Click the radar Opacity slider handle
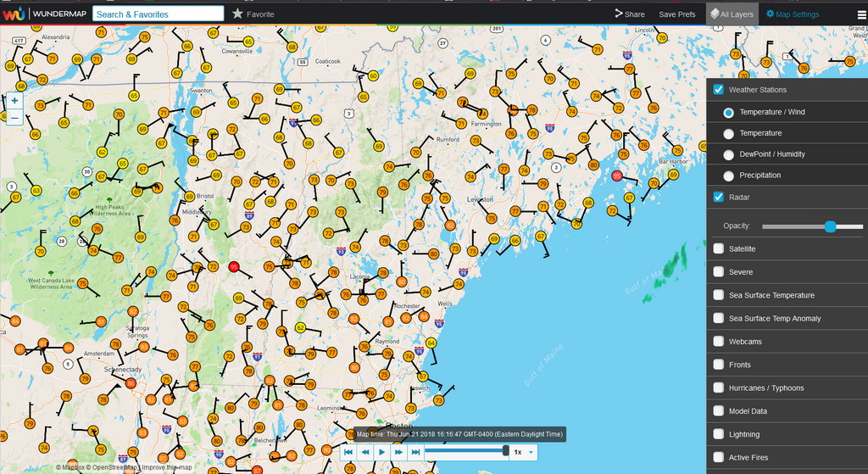The height and width of the screenshot is (474, 868). click(x=830, y=226)
